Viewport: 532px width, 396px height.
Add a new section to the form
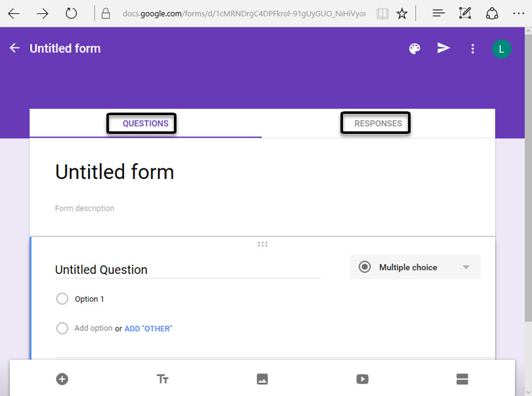point(462,378)
